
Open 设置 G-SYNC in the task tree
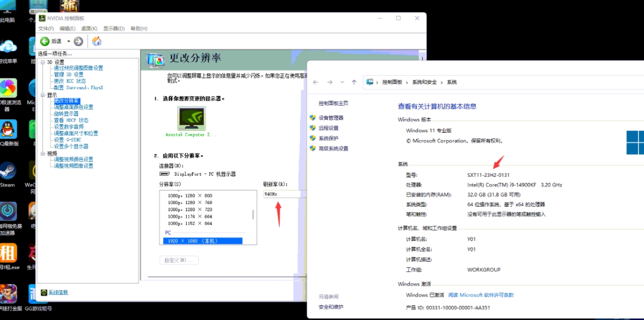coord(68,140)
